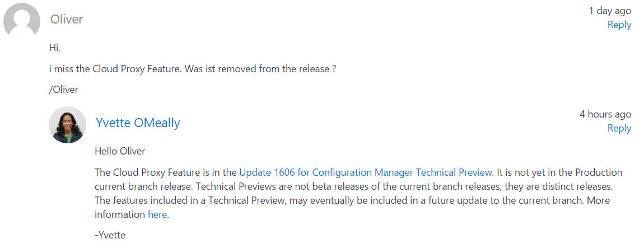Click the '1 day ago' timestamp
Screen dimensions: 644x248
pyautogui.click(x=610, y=11)
